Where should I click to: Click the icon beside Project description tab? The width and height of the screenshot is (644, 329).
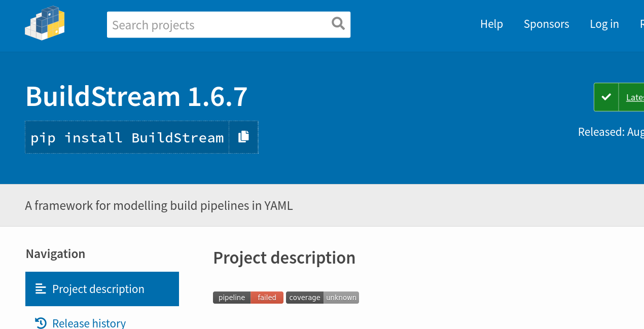(41, 289)
